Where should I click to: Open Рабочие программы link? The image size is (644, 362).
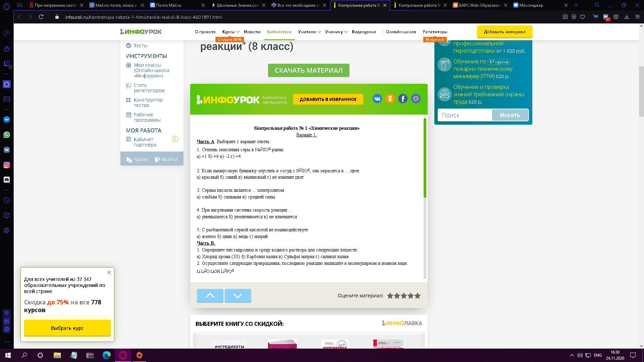(147, 117)
